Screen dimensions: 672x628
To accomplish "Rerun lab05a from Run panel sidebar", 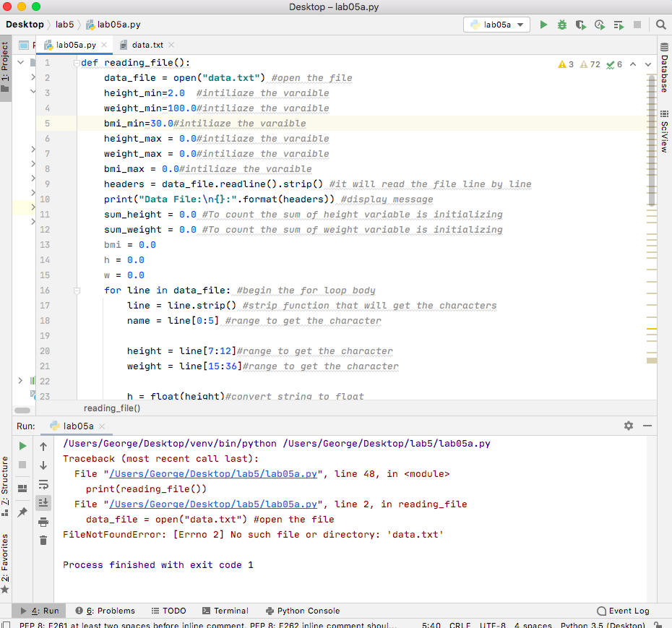I will click(22, 447).
